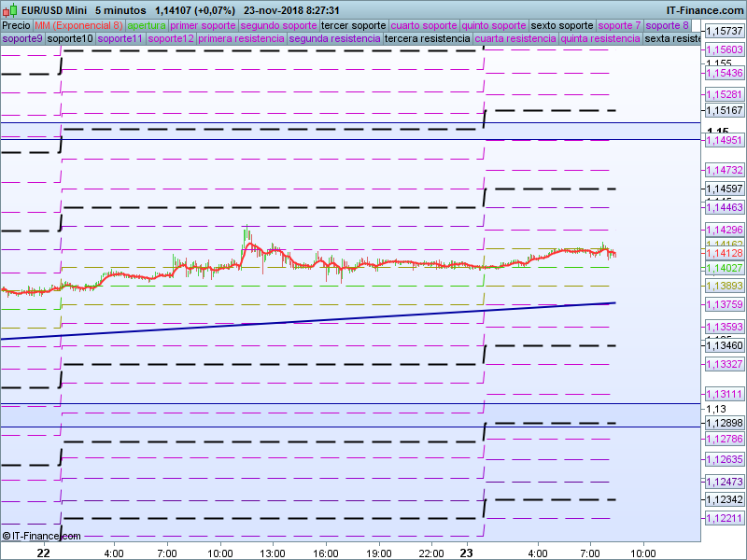Select the quinta resistencia legend label
The width and height of the screenshot is (747, 560).
pos(600,39)
